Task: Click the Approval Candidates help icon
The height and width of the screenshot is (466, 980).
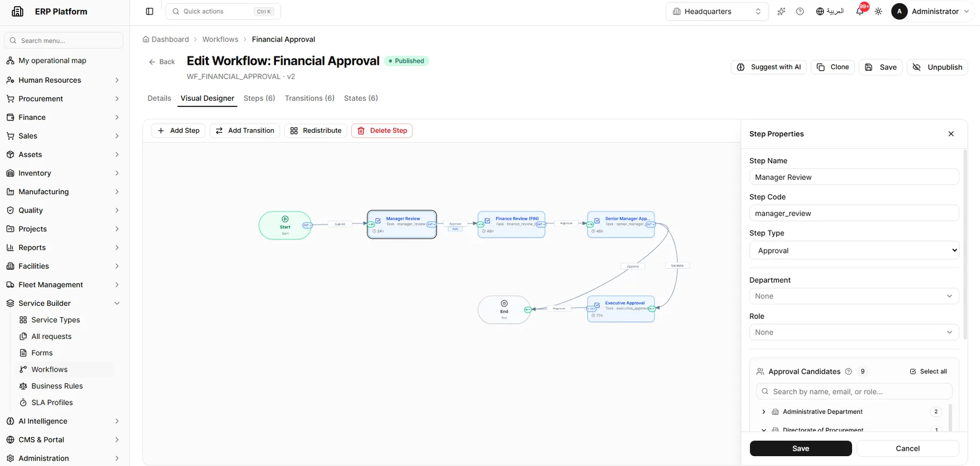Action: tap(848, 372)
